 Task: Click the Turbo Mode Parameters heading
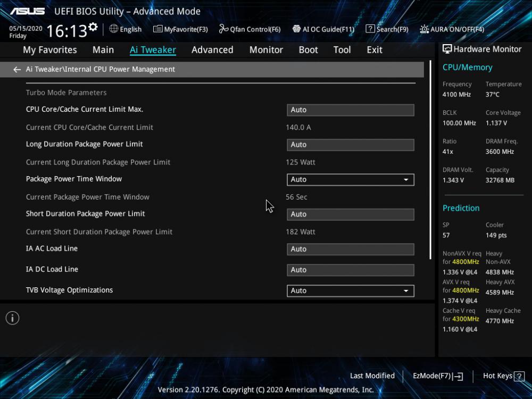tap(66, 93)
